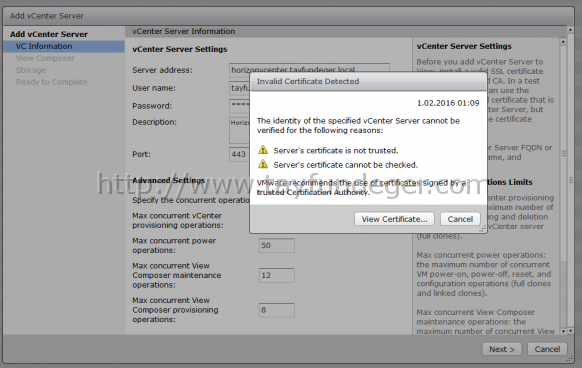The height and width of the screenshot is (368, 582).
Task: Click outer wizard scrollbar down arrow
Action: (x=570, y=331)
